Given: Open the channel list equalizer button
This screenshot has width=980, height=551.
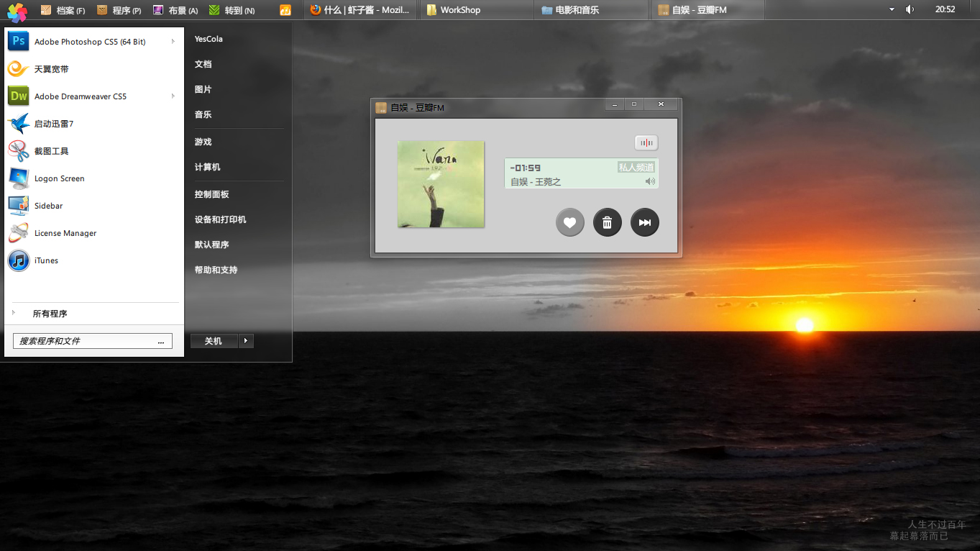Looking at the screenshot, I should 646,143.
